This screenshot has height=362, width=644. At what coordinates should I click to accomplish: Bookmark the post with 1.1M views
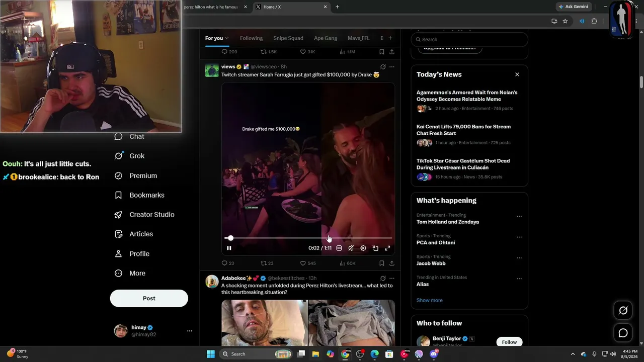click(x=382, y=52)
